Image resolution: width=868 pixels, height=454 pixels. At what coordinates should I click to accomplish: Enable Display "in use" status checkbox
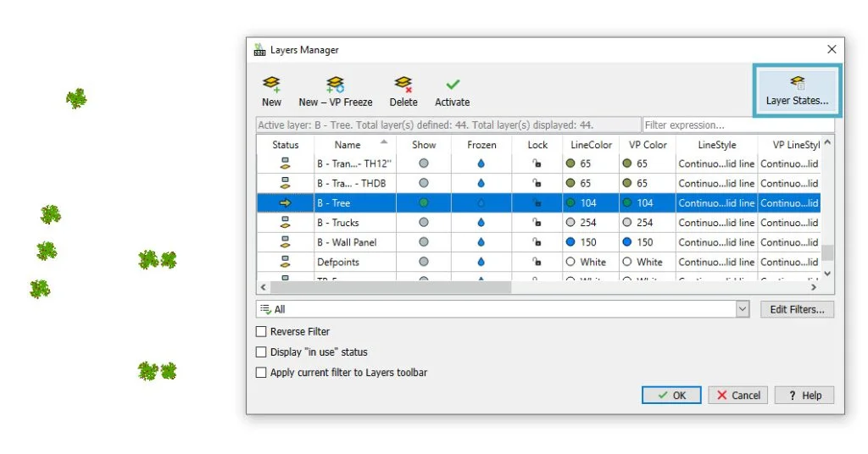click(261, 352)
